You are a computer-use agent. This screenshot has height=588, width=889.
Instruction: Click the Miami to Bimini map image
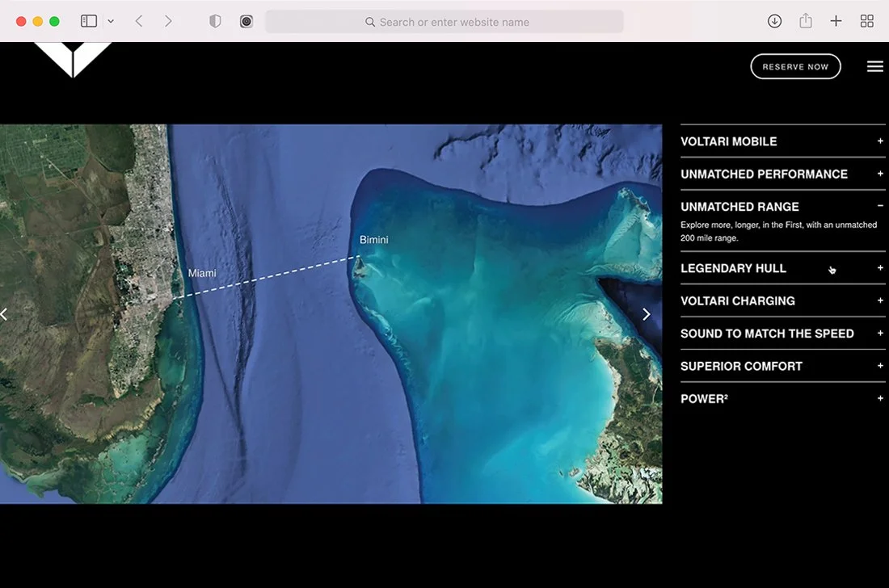coord(331,314)
